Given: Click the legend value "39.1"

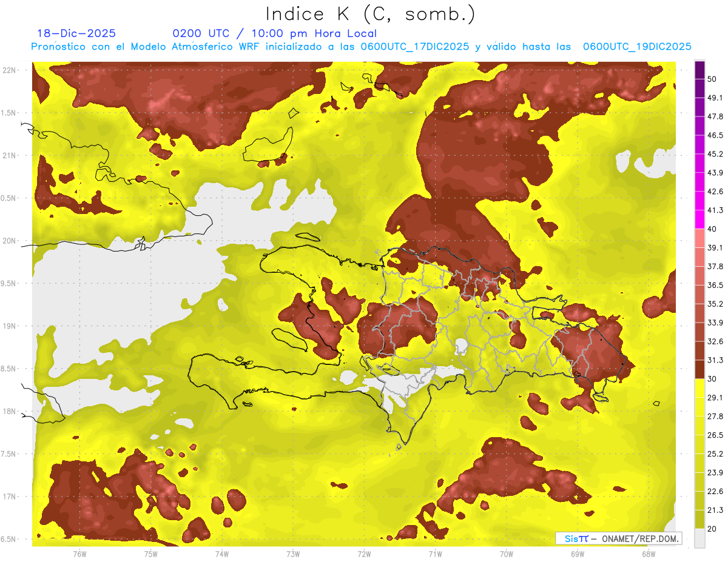Looking at the screenshot, I should click(x=715, y=248).
